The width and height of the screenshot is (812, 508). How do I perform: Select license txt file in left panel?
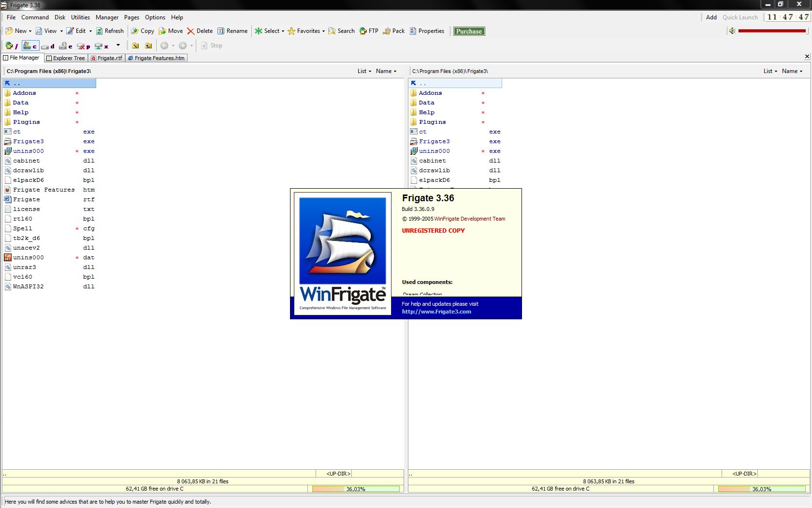click(49, 209)
